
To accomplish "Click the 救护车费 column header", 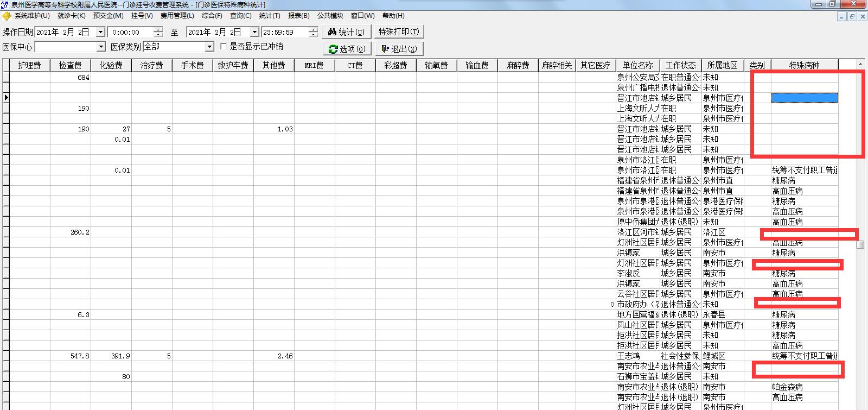I will [233, 66].
